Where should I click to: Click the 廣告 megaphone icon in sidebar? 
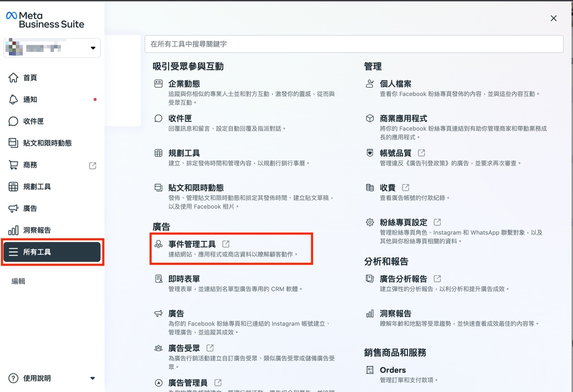tap(13, 208)
